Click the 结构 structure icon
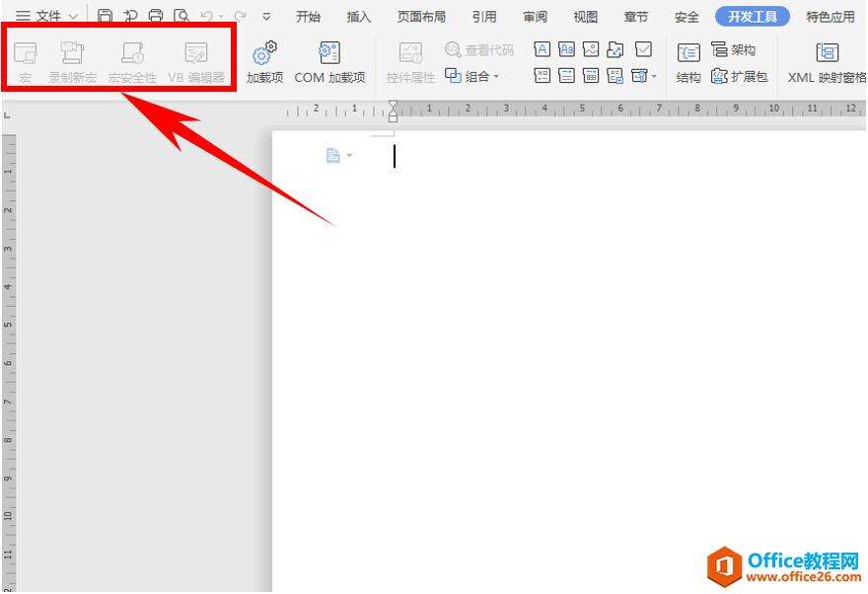 (688, 53)
